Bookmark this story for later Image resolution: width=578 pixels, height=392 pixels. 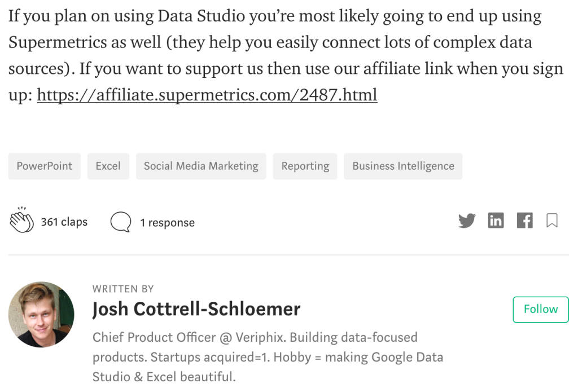(x=552, y=221)
